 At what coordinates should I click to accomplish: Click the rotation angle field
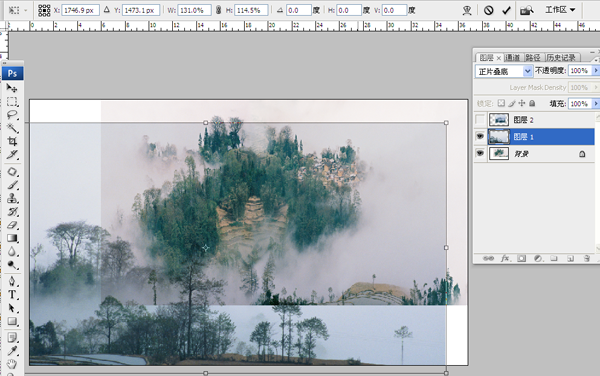click(x=298, y=10)
